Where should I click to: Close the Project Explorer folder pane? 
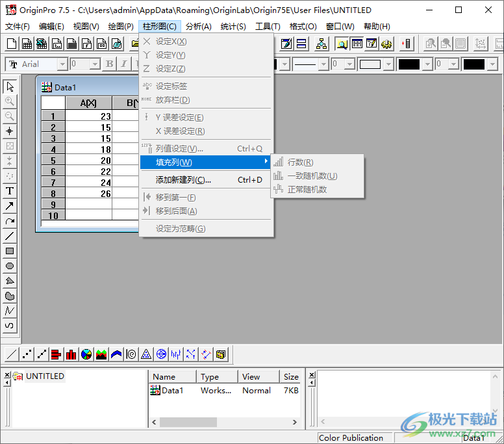tap(7, 375)
